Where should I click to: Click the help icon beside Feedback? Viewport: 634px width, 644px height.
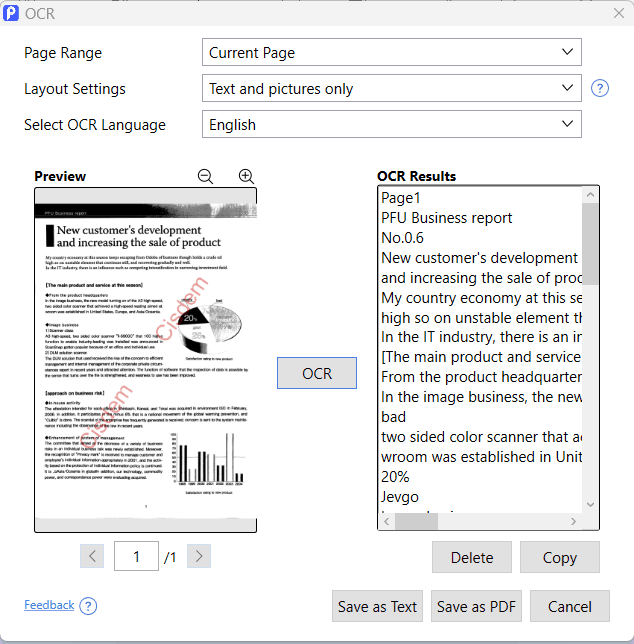(x=88, y=606)
